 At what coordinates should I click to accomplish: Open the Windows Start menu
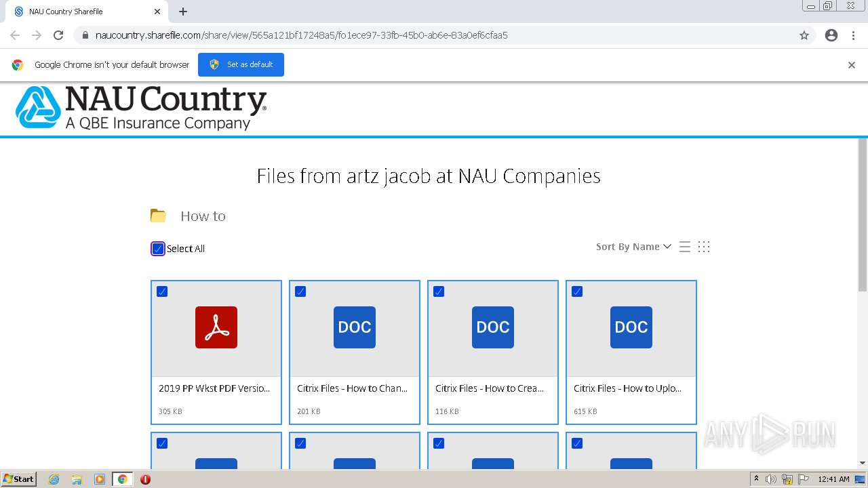click(x=19, y=479)
